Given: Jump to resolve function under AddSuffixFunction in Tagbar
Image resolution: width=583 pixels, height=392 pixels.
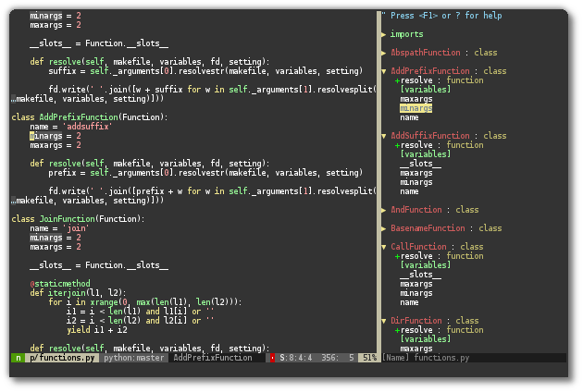Looking at the screenshot, I should (440, 145).
